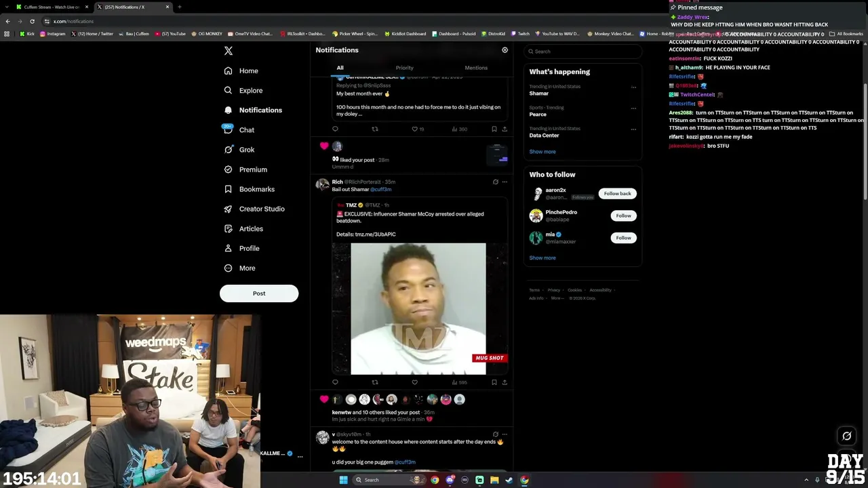
Task: Click the X search field
Action: (x=583, y=52)
